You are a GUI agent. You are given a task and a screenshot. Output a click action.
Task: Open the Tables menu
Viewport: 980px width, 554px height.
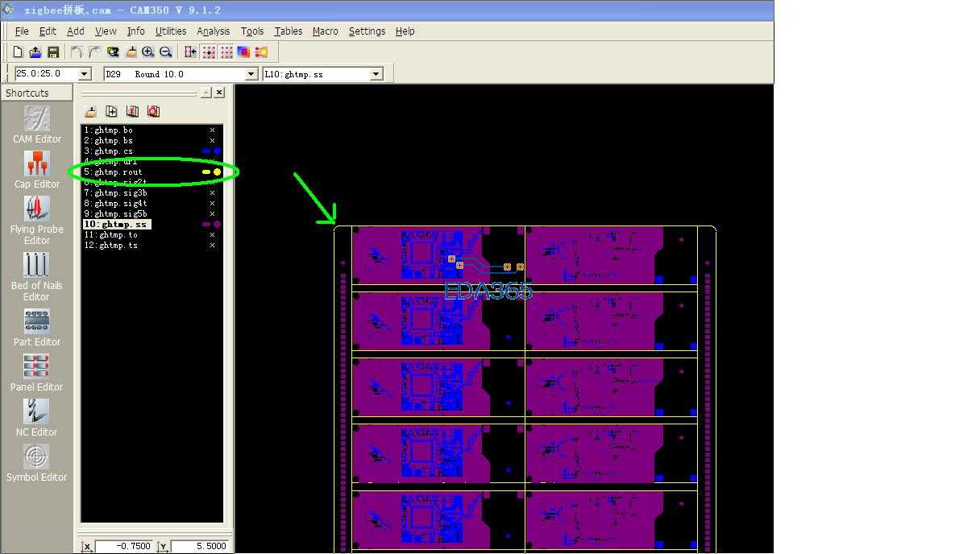point(288,31)
